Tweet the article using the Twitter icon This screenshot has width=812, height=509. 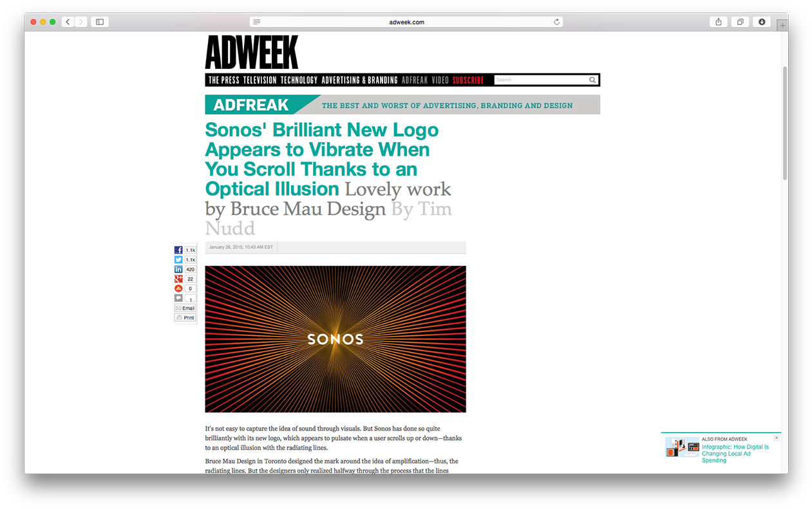[178, 259]
